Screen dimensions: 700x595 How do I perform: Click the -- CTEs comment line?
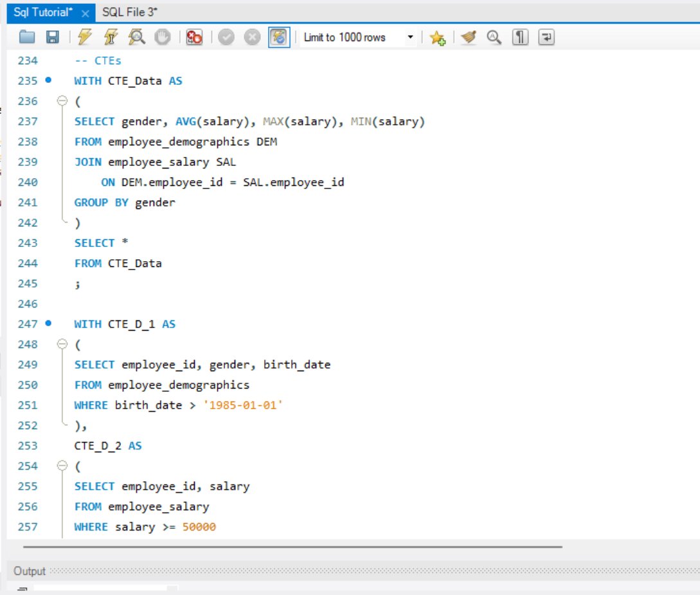coord(98,60)
